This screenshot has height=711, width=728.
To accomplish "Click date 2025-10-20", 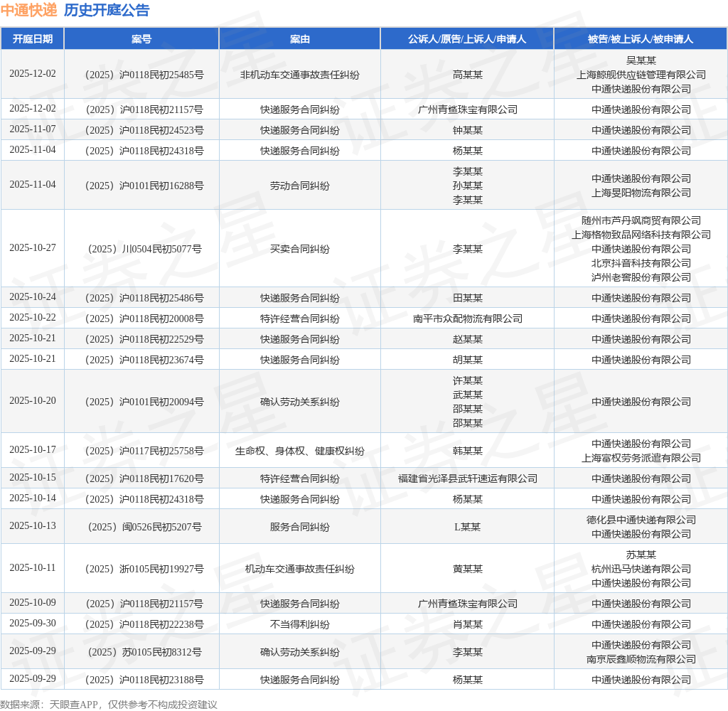I will (x=33, y=401).
